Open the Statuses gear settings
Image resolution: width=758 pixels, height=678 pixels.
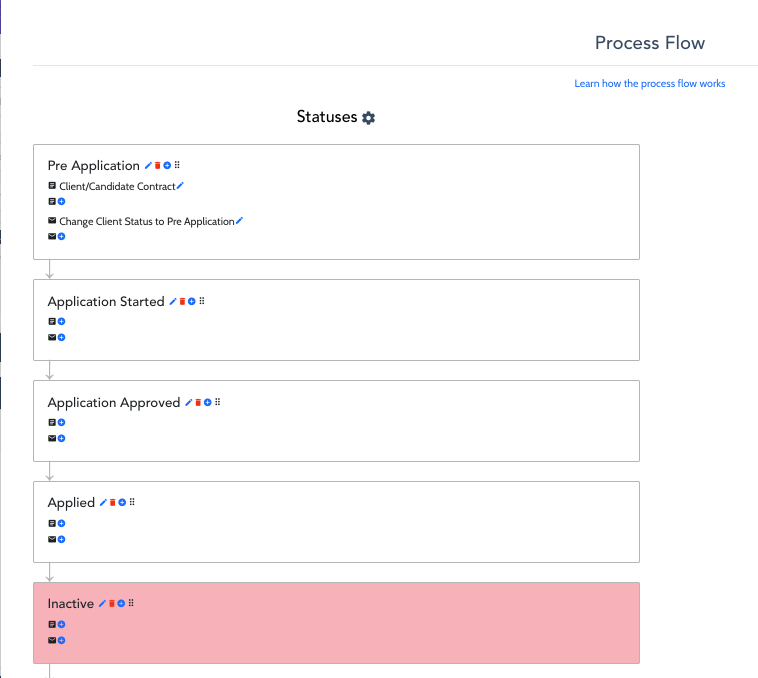pos(369,118)
